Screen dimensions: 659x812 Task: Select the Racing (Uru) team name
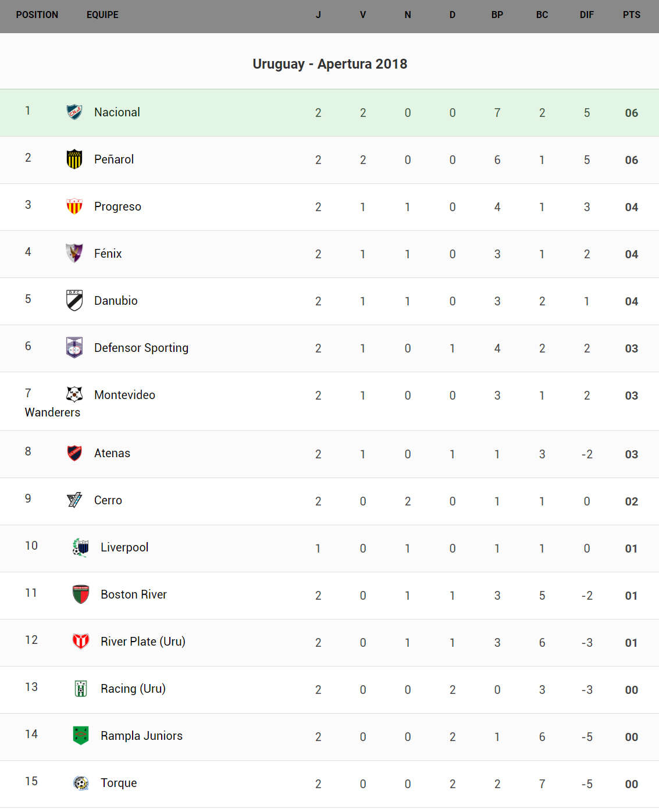point(133,689)
